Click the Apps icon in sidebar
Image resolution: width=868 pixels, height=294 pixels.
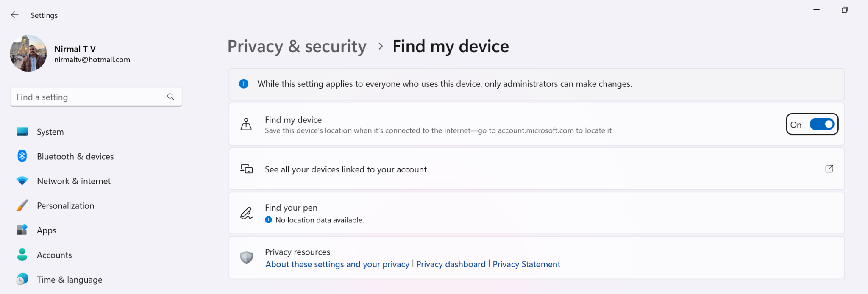pyautogui.click(x=22, y=230)
